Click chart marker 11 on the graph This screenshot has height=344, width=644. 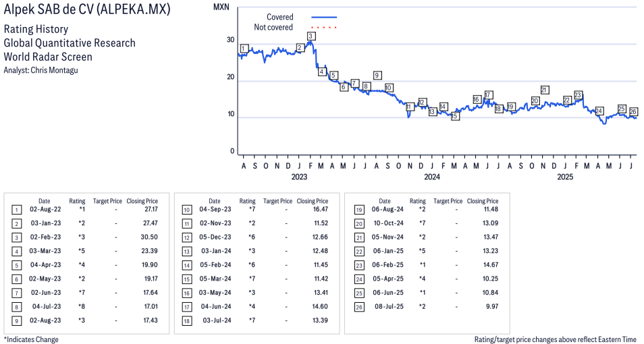(408, 107)
